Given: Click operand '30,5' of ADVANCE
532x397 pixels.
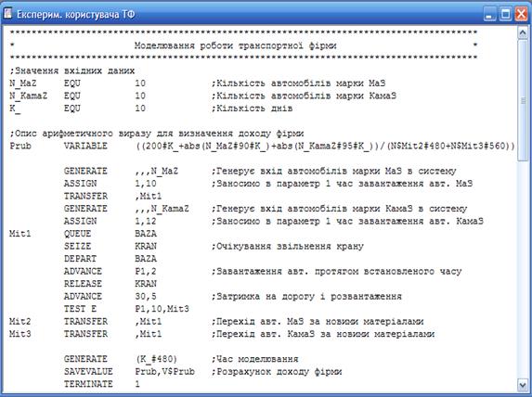Looking at the screenshot, I should (146, 296).
